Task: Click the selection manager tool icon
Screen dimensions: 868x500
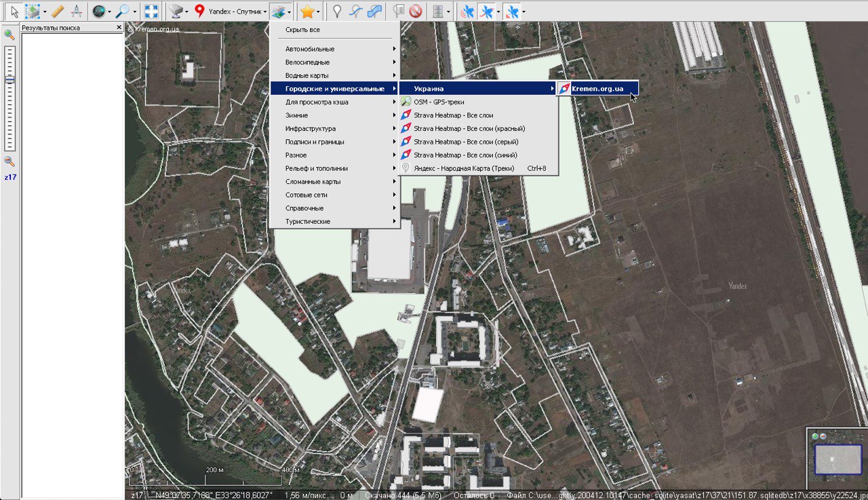Action: [x=33, y=11]
